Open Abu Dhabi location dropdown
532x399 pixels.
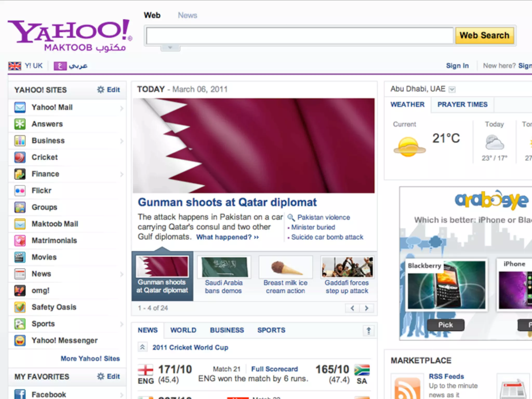tap(452, 90)
